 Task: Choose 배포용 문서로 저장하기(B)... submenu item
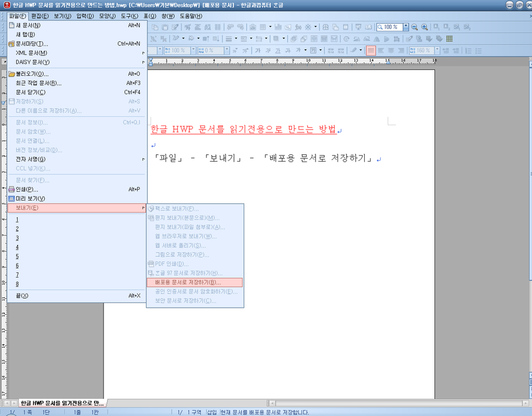pyautogui.click(x=194, y=282)
